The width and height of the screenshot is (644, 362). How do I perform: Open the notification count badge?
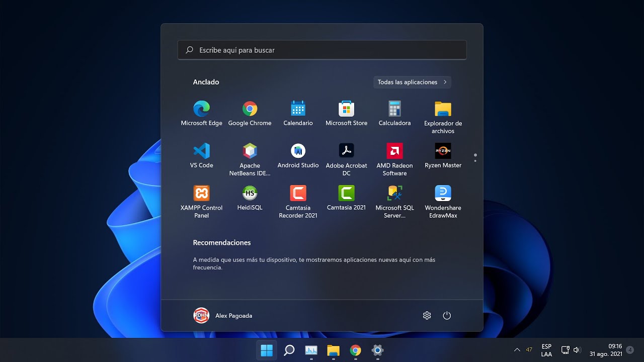click(630, 350)
